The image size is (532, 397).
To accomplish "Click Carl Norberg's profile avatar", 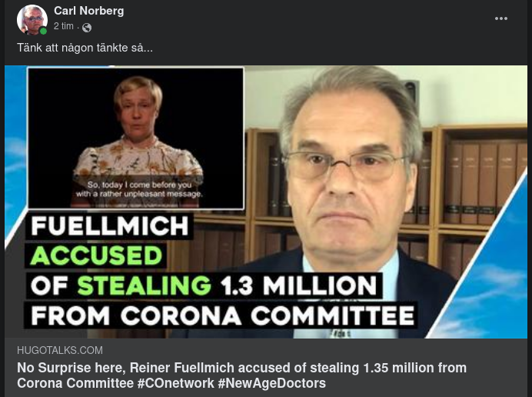I will point(32,19).
